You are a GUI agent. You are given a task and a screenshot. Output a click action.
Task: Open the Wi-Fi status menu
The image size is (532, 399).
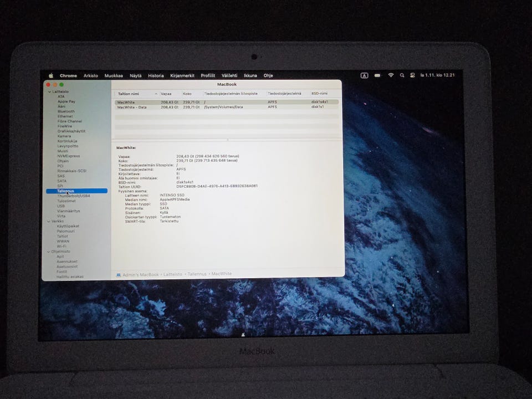(391, 75)
